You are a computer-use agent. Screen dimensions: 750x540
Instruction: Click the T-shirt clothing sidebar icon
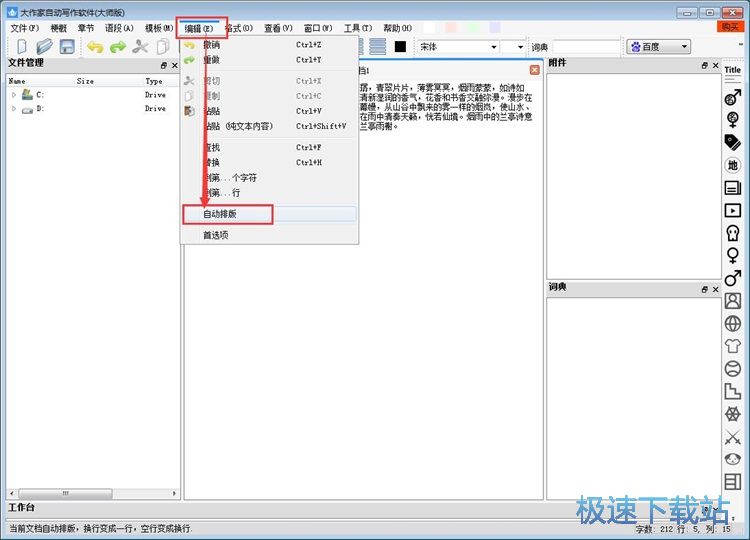click(x=732, y=345)
